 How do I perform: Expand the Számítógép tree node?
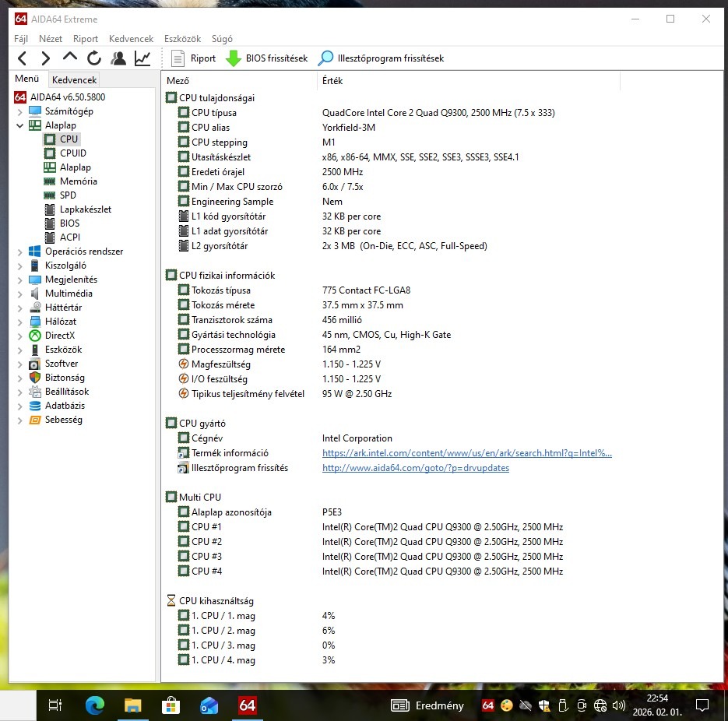click(19, 112)
